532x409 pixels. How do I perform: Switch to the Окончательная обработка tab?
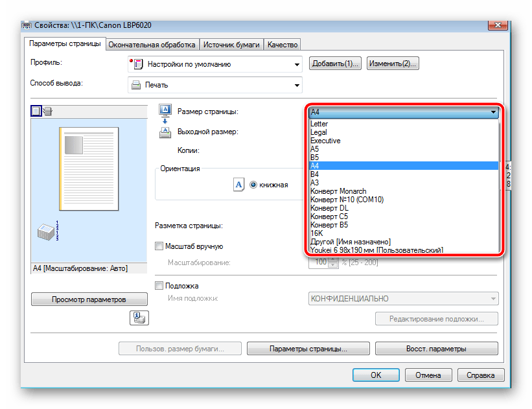(x=152, y=45)
